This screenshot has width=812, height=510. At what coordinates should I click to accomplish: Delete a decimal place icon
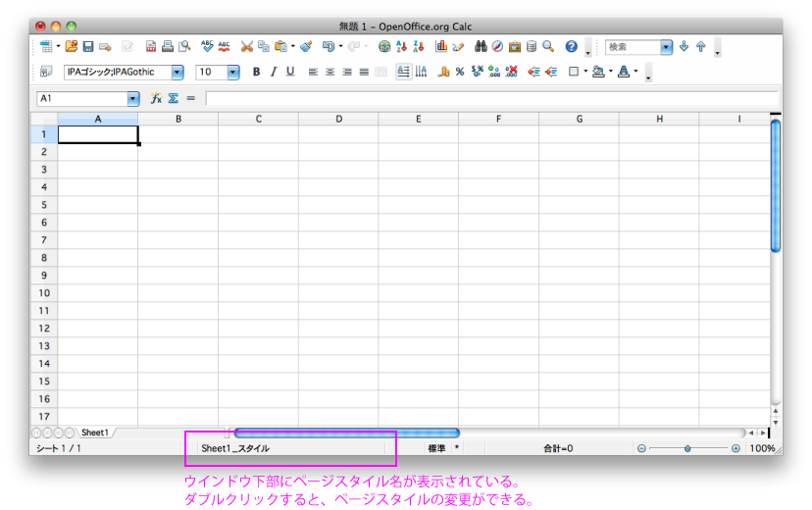coord(512,72)
